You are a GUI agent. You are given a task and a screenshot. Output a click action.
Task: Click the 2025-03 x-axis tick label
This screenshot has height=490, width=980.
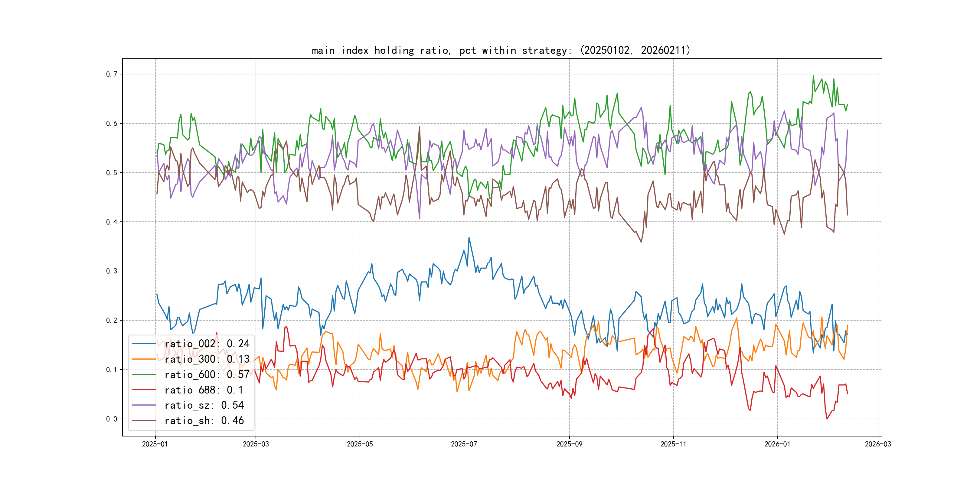[256, 444]
